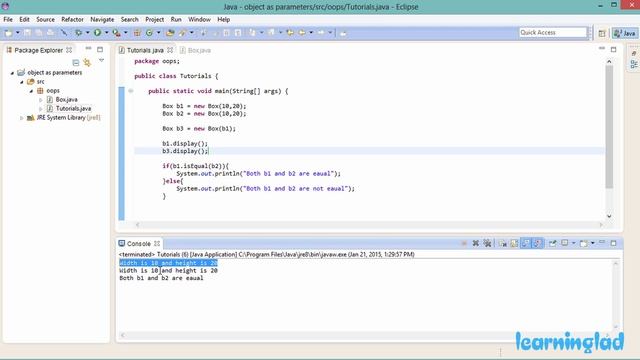This screenshot has width=640, height=360.
Task: Open Debug configurations dropdown arrow
Action: 87,33
